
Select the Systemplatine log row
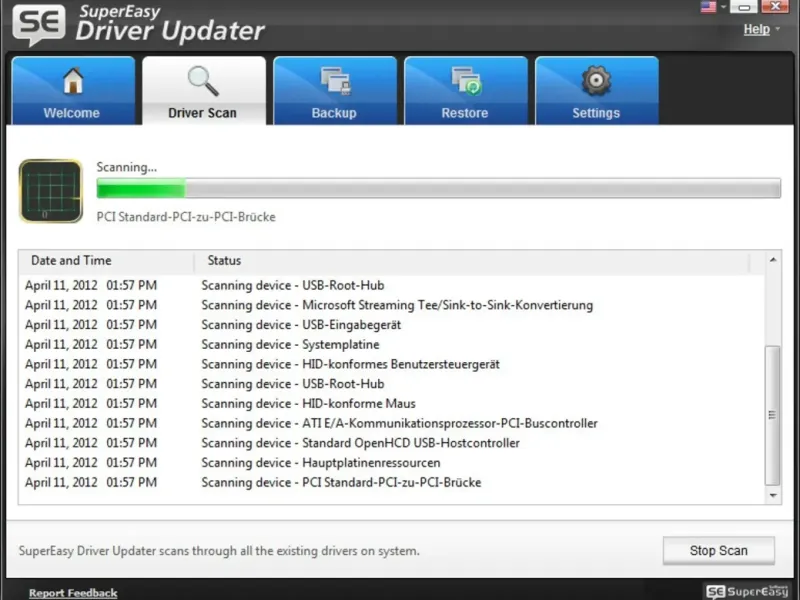click(392, 344)
